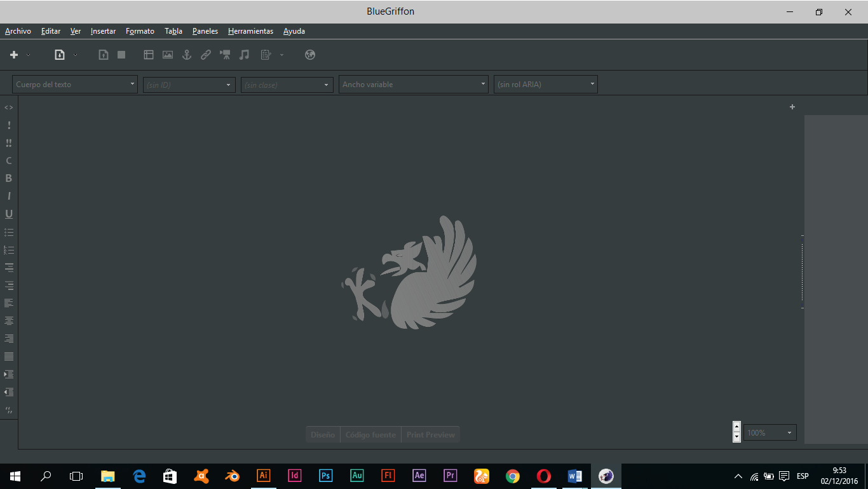Toggle italic with the I button

(9, 196)
